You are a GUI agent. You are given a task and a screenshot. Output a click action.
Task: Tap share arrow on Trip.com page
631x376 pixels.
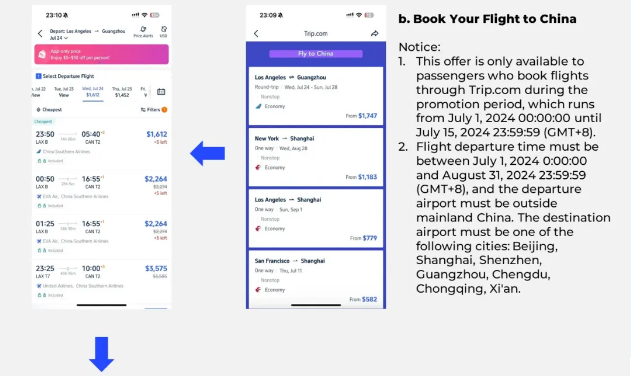pos(374,33)
